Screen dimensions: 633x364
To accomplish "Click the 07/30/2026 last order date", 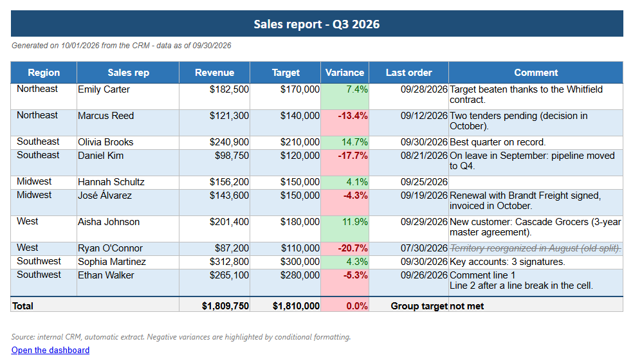I will pyautogui.click(x=408, y=249).
